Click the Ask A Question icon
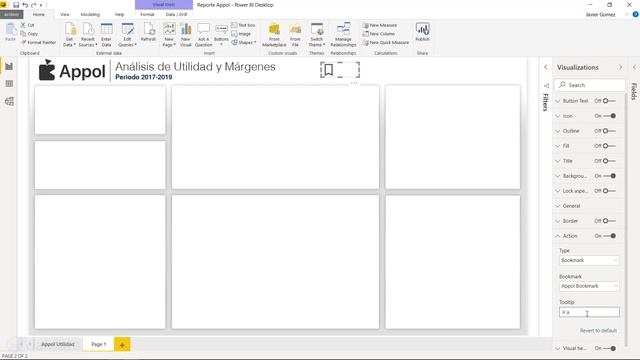Viewport: 640px width, 360px height. click(x=203, y=29)
